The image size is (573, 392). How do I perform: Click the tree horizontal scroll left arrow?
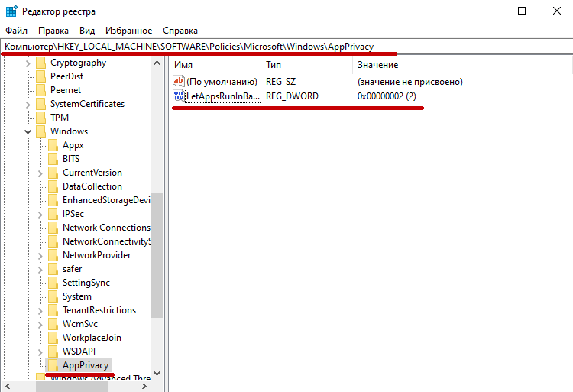coord(8,386)
